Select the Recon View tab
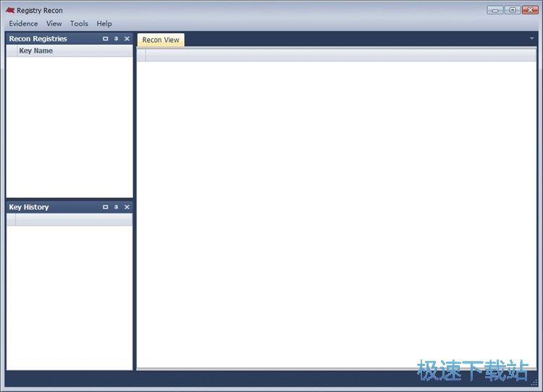The height and width of the screenshot is (392, 543). pos(161,40)
